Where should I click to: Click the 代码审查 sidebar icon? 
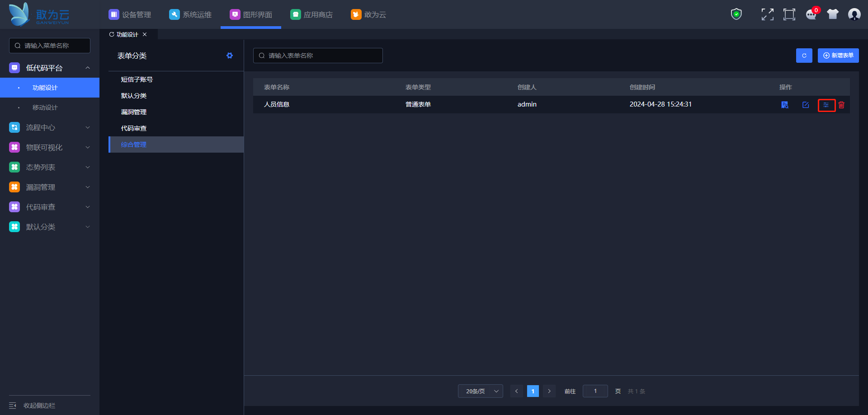pyautogui.click(x=14, y=207)
